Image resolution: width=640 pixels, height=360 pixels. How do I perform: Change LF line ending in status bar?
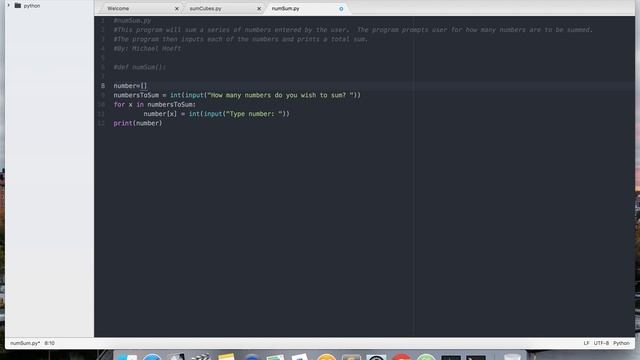point(586,343)
